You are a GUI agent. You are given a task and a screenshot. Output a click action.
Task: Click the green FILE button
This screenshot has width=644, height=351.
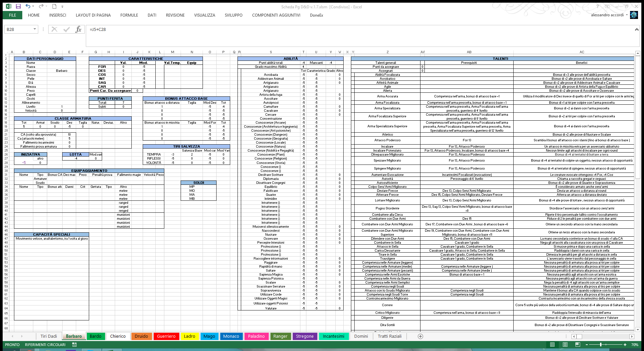tap(12, 15)
